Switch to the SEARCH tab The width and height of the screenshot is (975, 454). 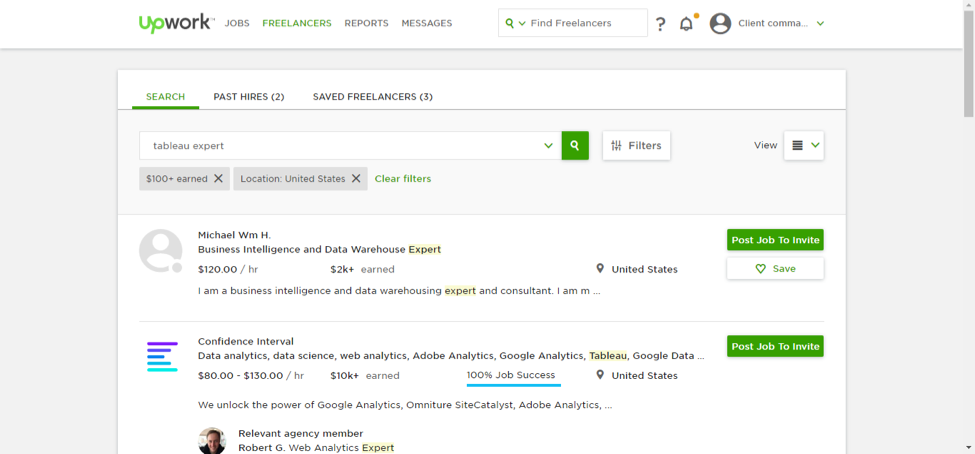[165, 97]
